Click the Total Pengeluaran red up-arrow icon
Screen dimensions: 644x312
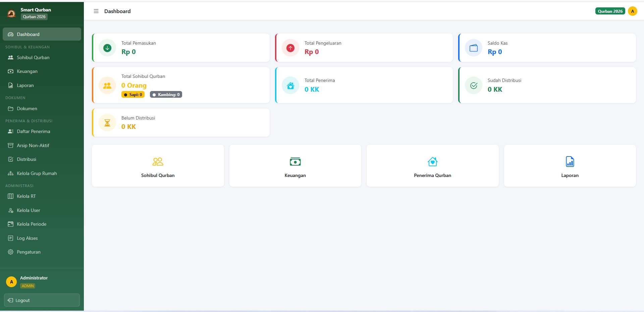point(290,48)
